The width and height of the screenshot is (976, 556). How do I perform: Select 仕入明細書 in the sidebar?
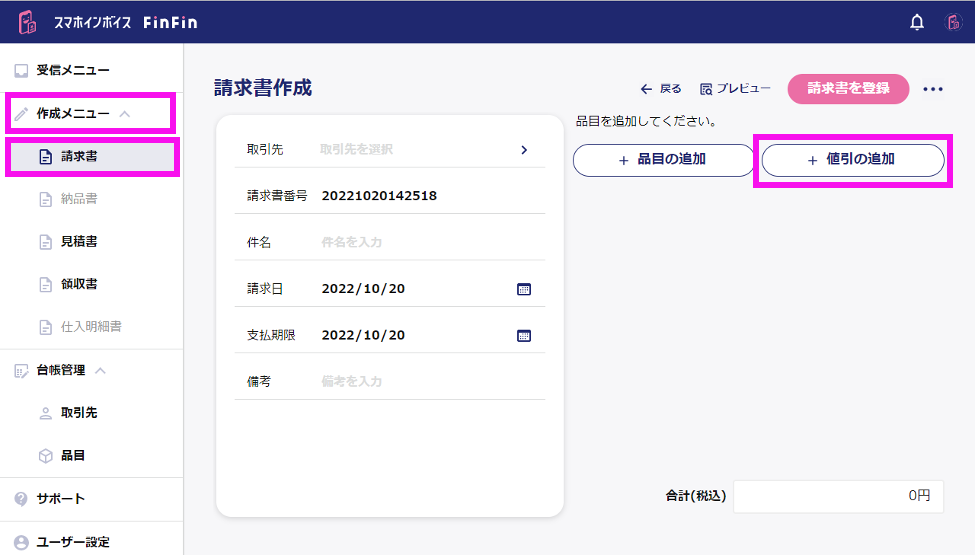(x=92, y=327)
